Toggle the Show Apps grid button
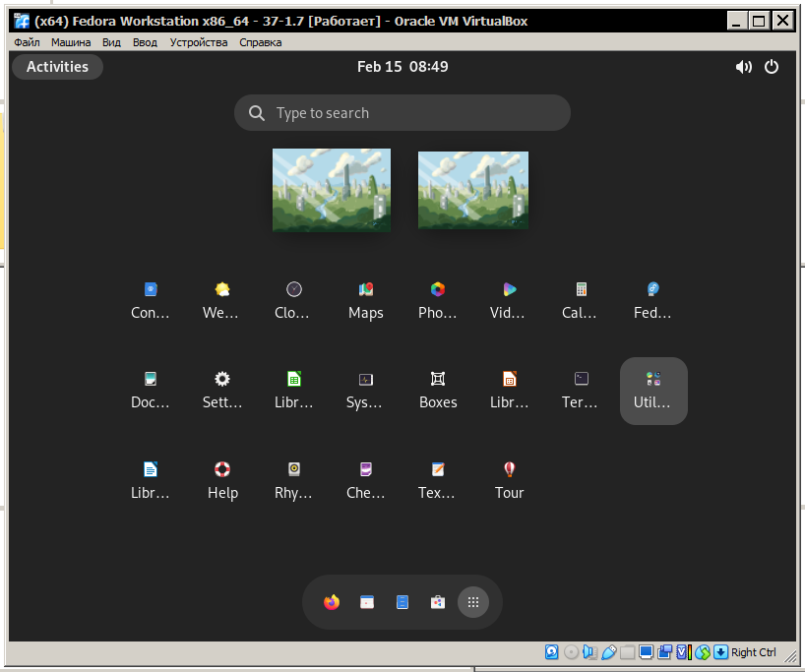This screenshot has width=805, height=672. click(x=473, y=602)
